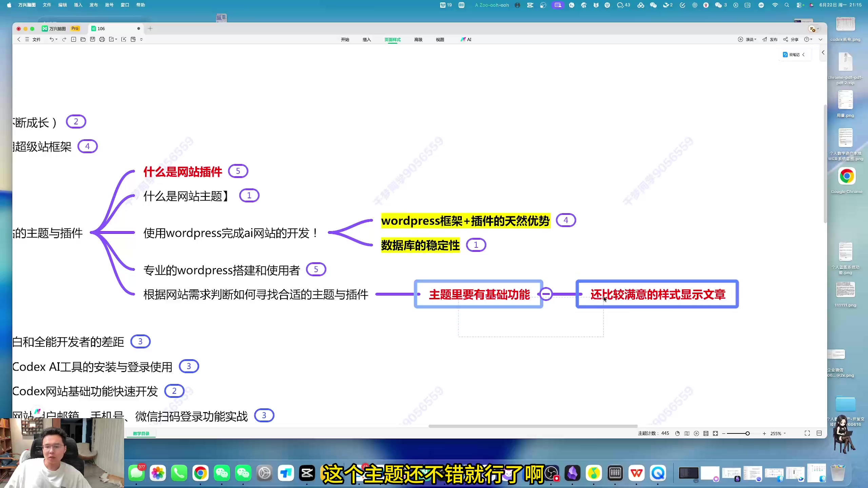Open the AI ribbon tab
Viewport: 868px width, 488px height.
click(466, 40)
